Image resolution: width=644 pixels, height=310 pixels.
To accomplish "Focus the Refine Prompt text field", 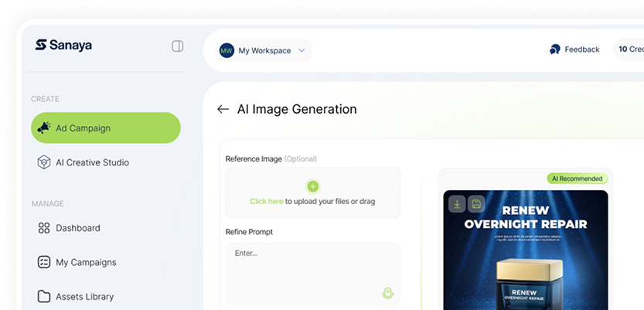I will [312, 274].
